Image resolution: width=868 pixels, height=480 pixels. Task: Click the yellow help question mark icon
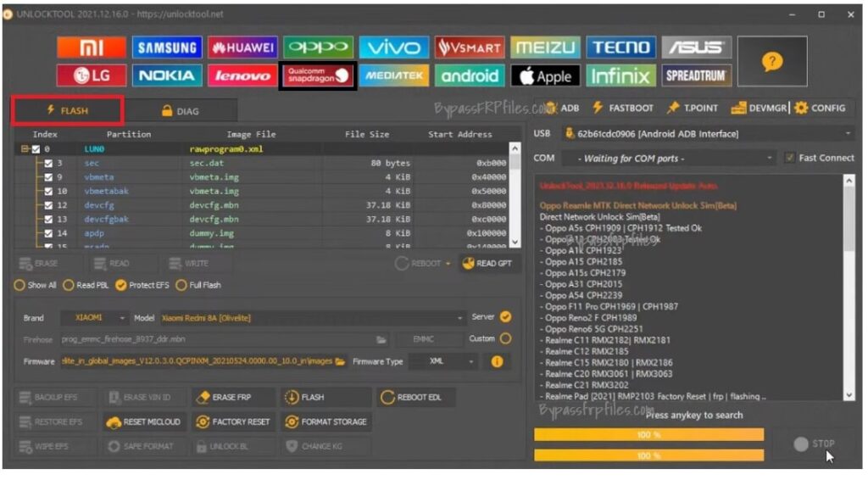coord(771,61)
